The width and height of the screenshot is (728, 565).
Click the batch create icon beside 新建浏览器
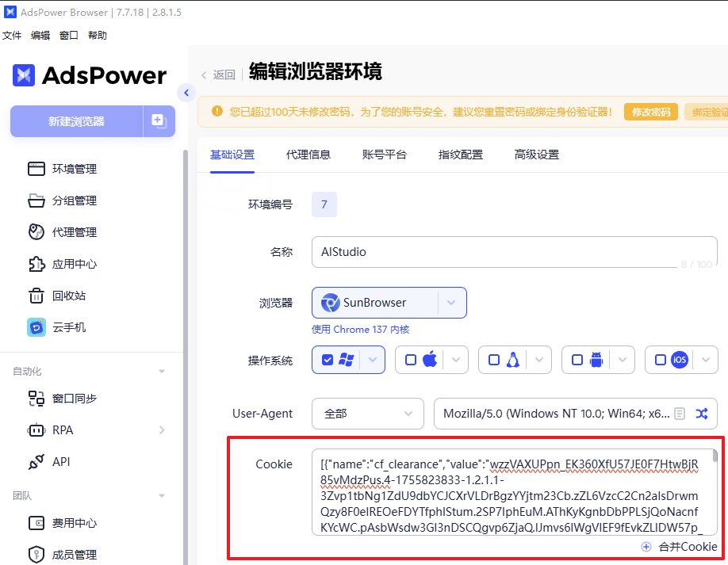pos(159,121)
